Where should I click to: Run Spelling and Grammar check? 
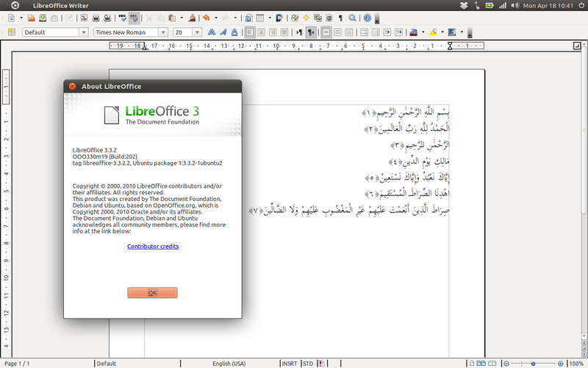123,18
